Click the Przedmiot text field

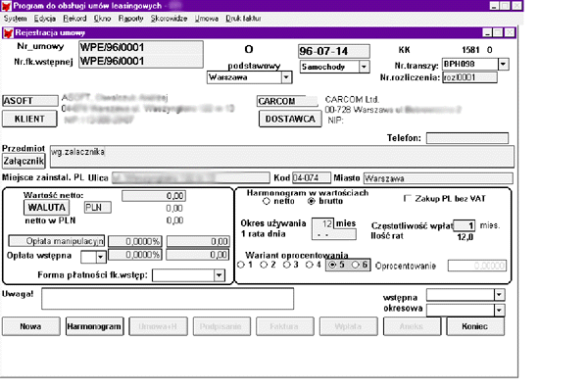[x=282, y=157]
